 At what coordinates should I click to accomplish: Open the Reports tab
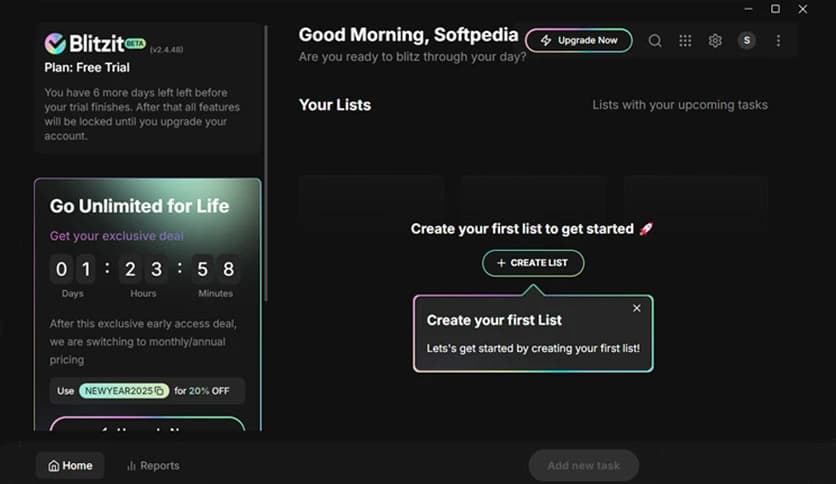pyautogui.click(x=153, y=465)
